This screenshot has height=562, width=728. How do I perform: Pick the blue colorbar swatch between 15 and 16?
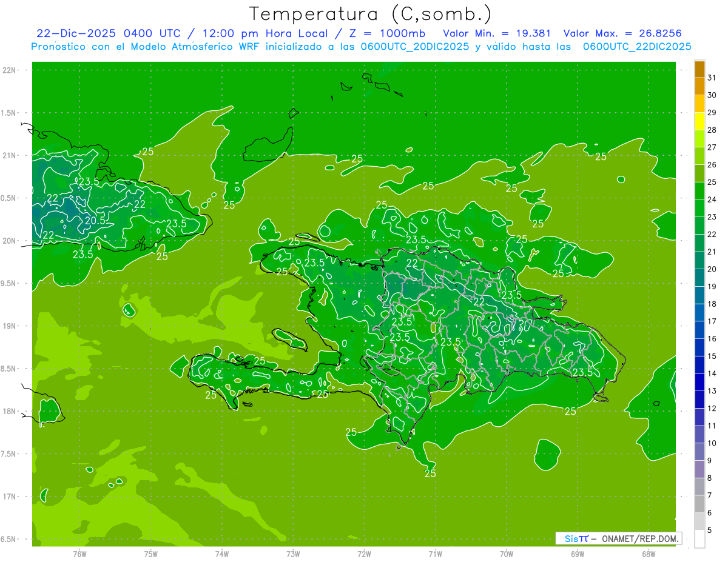pyautogui.click(x=699, y=347)
